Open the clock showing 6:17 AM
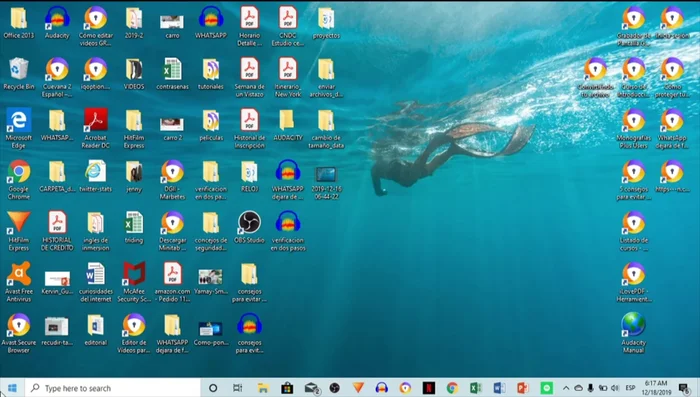Screen dimensions: 700x397 [x=657, y=388]
